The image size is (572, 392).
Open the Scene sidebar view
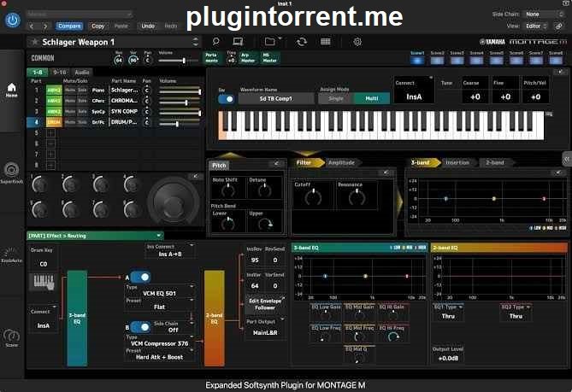(12, 337)
